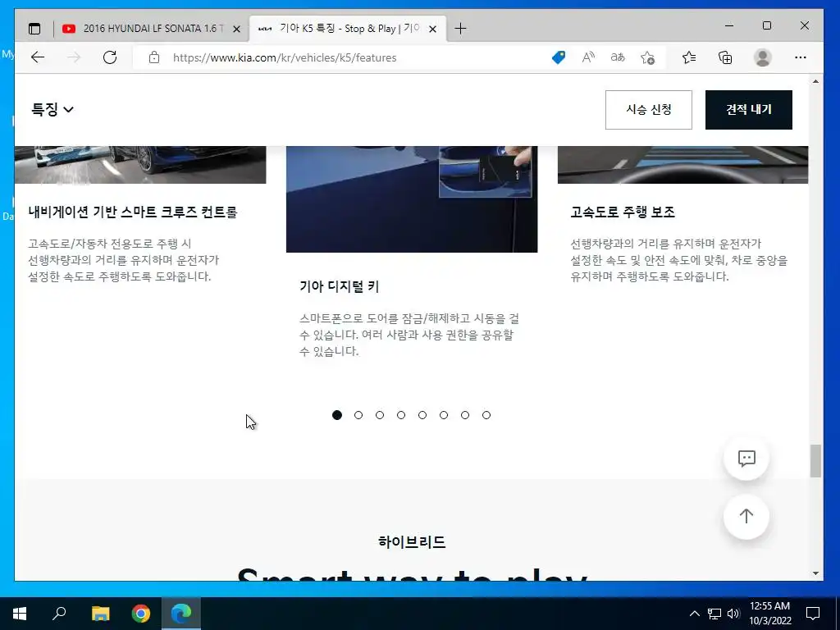The width and height of the screenshot is (840, 630).
Task: Select the eighth carousel dot
Action: click(486, 415)
